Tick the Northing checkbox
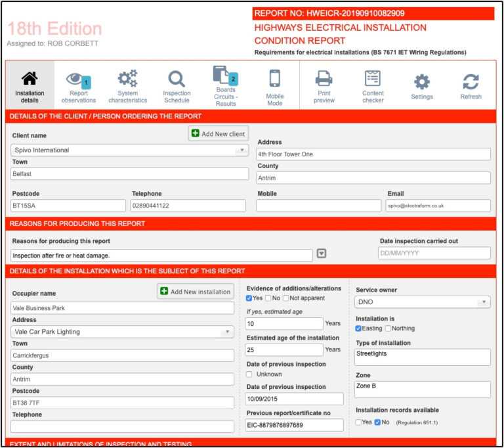Image resolution: width=504 pixels, height=448 pixels. pos(388,328)
